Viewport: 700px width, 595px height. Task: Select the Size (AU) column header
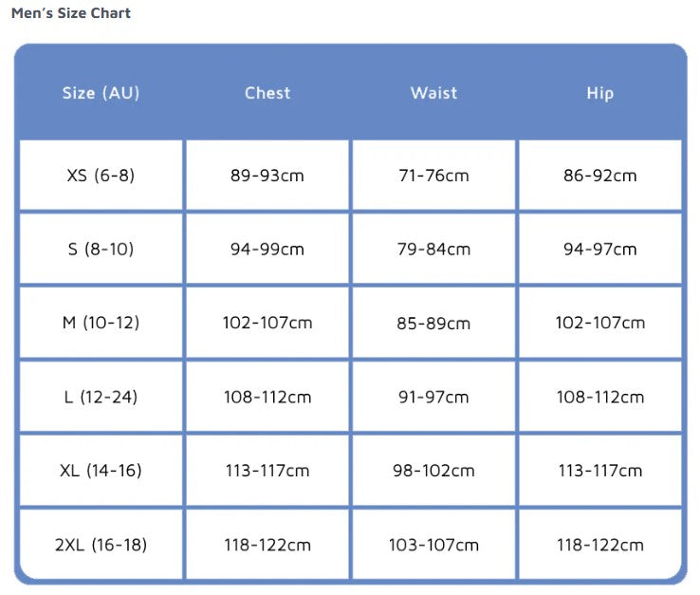point(101,93)
